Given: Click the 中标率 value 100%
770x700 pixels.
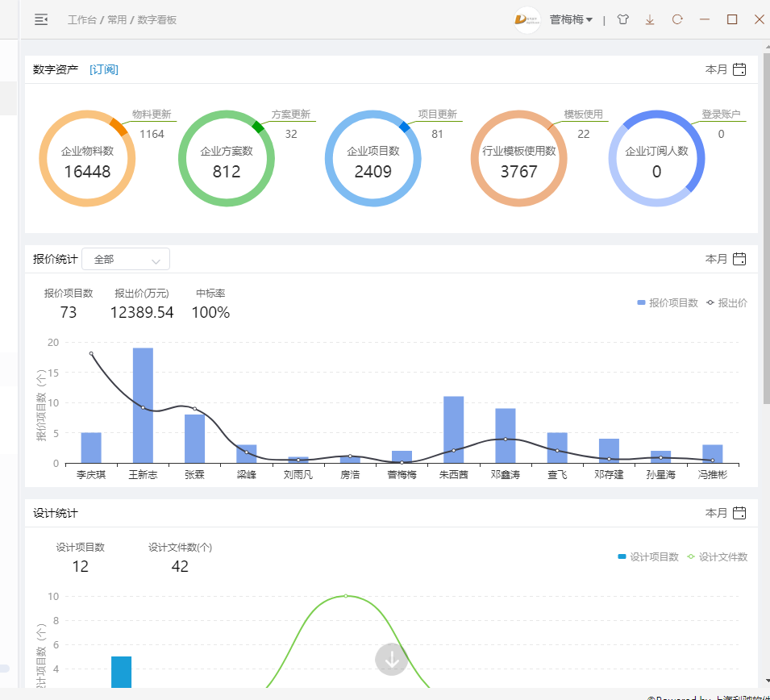Looking at the screenshot, I should (x=210, y=312).
